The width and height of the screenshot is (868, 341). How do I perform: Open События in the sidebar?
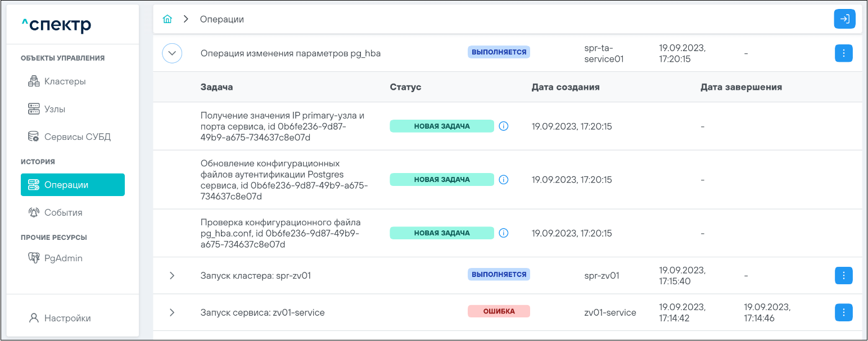point(63,212)
